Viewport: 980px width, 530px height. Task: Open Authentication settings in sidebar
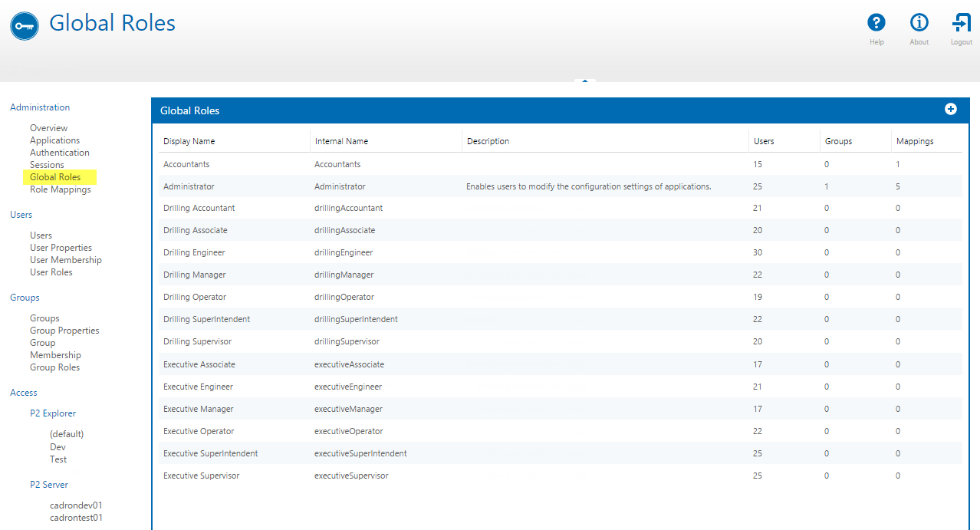click(59, 153)
